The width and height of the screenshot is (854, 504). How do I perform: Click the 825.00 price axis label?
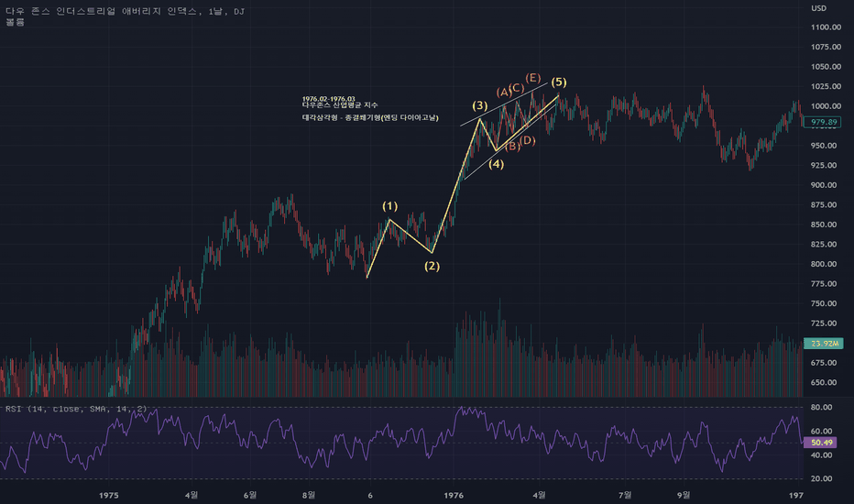click(824, 244)
